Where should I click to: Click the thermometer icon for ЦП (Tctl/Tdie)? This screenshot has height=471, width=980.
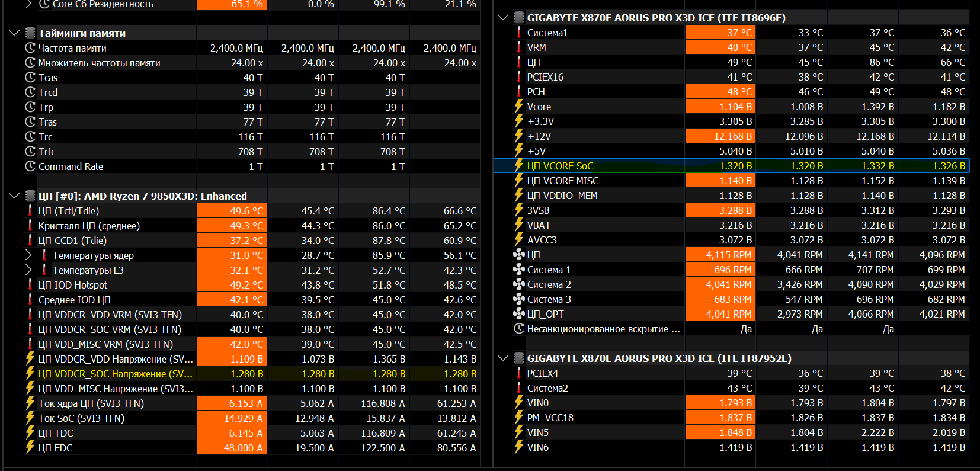tap(30, 211)
